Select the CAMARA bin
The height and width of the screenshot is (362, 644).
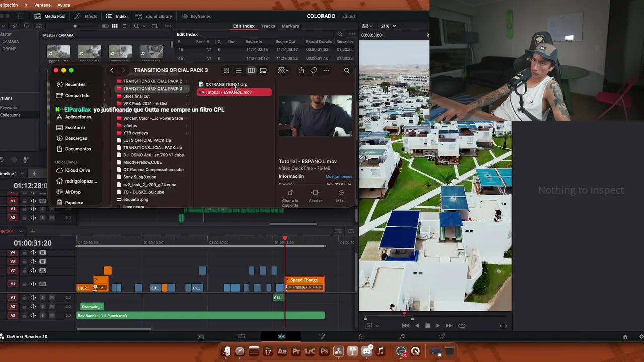[11, 41]
